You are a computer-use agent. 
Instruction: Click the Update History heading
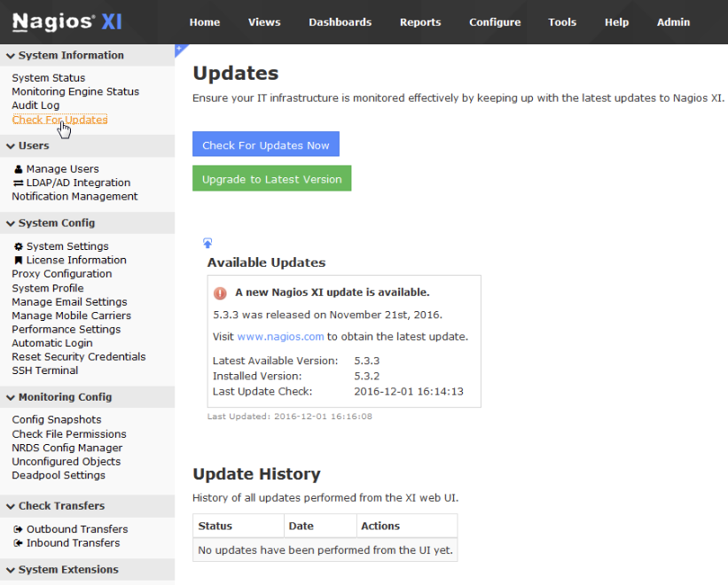click(x=257, y=474)
